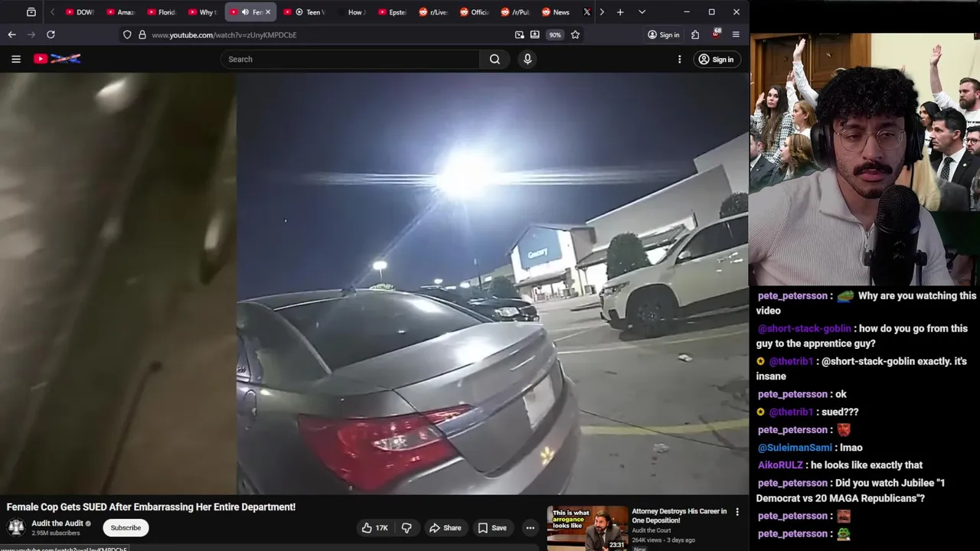Open the Audit the Court channel link
Image resolution: width=980 pixels, height=551 pixels.
tap(651, 530)
